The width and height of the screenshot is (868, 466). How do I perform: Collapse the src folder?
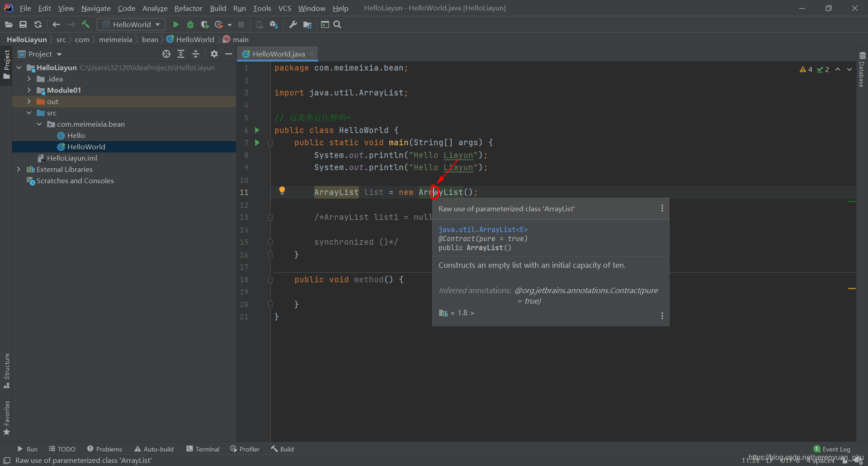tap(29, 113)
